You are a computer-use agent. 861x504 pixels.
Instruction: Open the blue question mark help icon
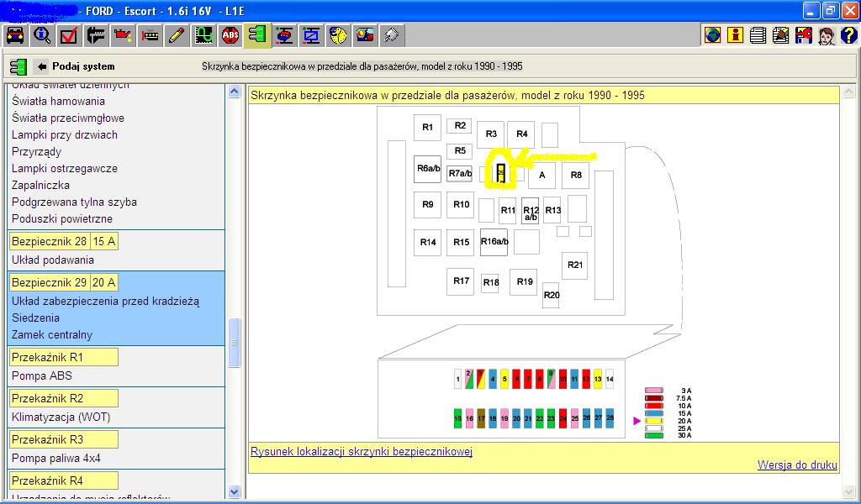pyautogui.click(x=848, y=35)
